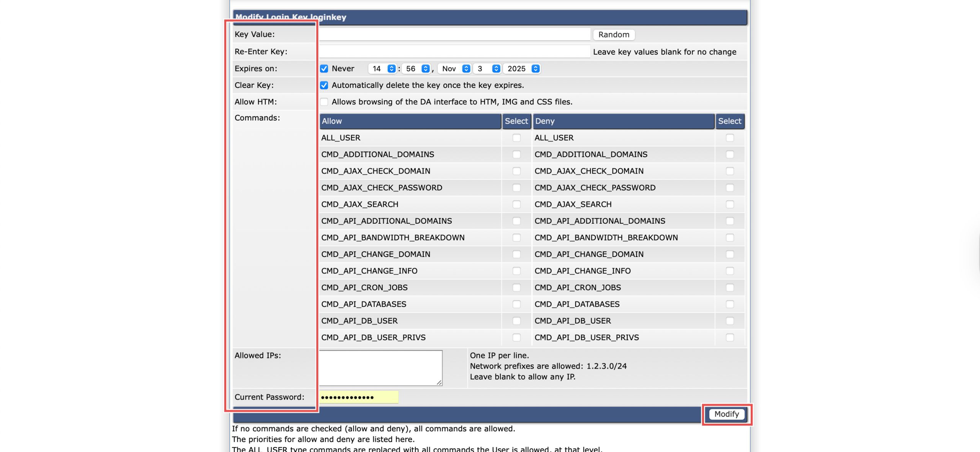
Task: Click the Select header in Allow column
Action: pos(516,121)
